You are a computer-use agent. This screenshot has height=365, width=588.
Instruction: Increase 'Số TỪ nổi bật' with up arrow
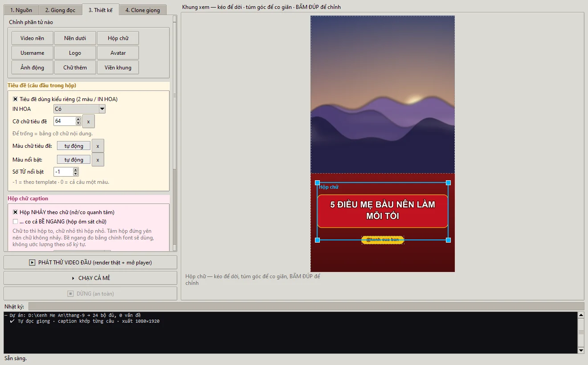pos(76,170)
